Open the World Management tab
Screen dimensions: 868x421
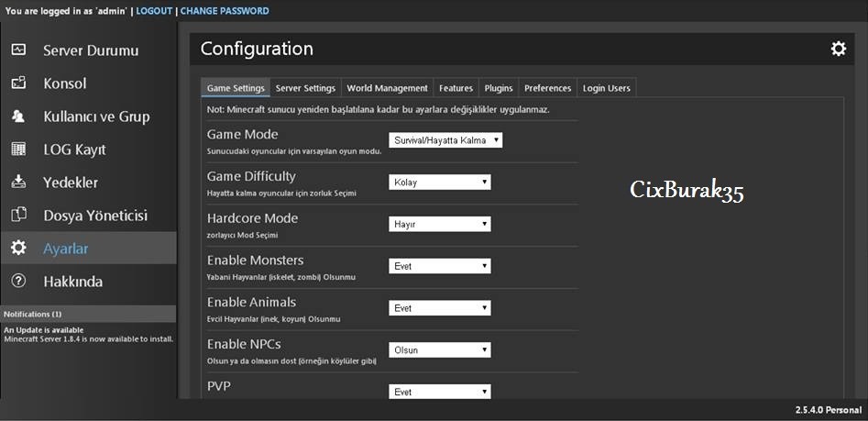[x=387, y=88]
